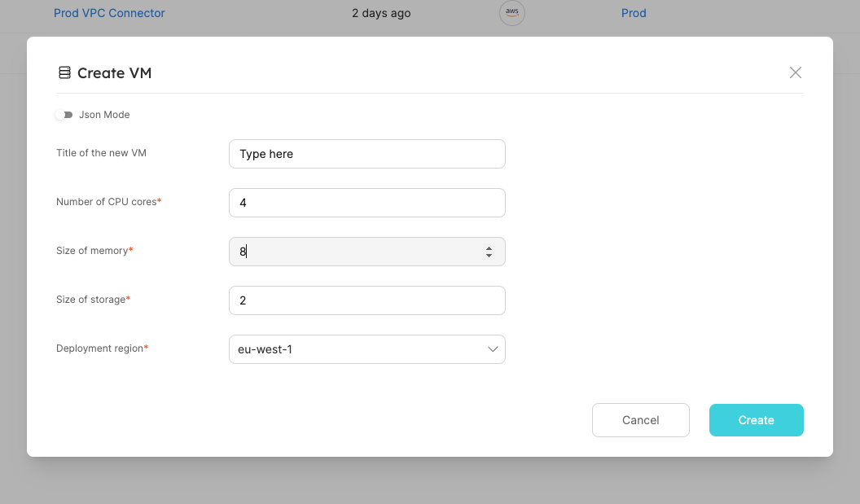Screen dimensions: 860x504
Task: Click the chevron on Deployment region field
Action: click(492, 348)
